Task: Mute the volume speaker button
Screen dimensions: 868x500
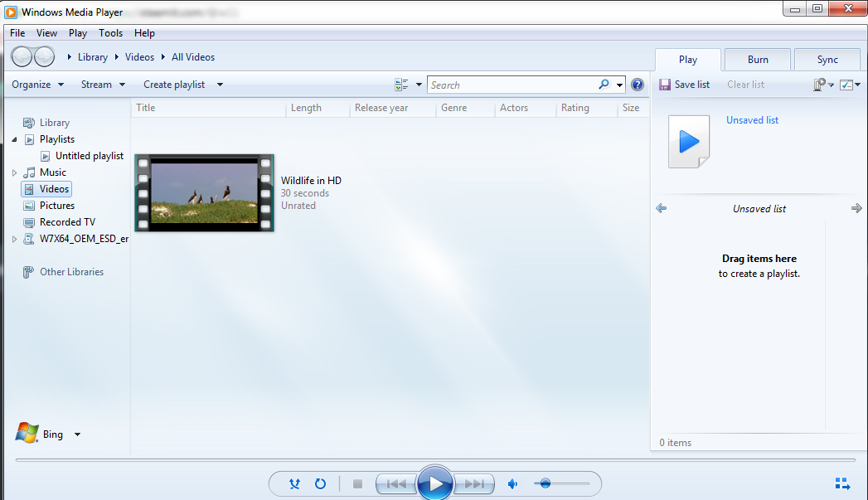Action: point(512,484)
